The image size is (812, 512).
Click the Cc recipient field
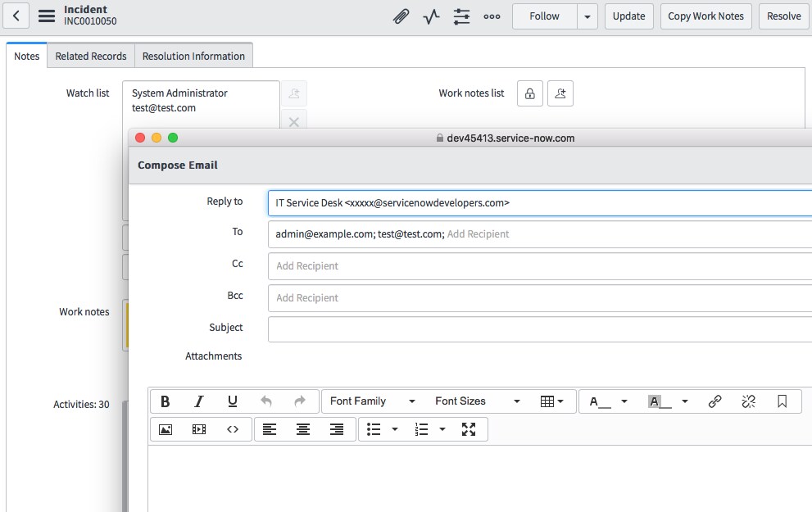pyautogui.click(x=540, y=266)
